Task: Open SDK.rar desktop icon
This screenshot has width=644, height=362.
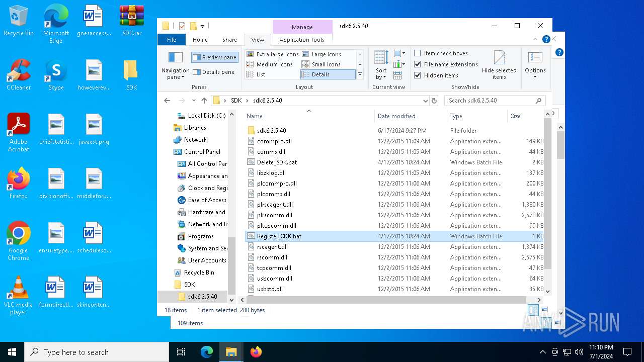Action: point(131,22)
